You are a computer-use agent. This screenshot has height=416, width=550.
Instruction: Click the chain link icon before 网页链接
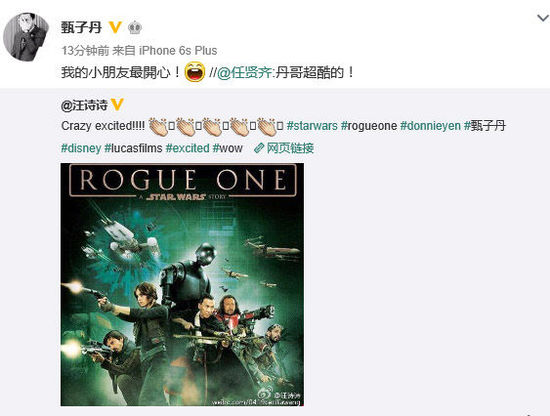pyautogui.click(x=259, y=148)
